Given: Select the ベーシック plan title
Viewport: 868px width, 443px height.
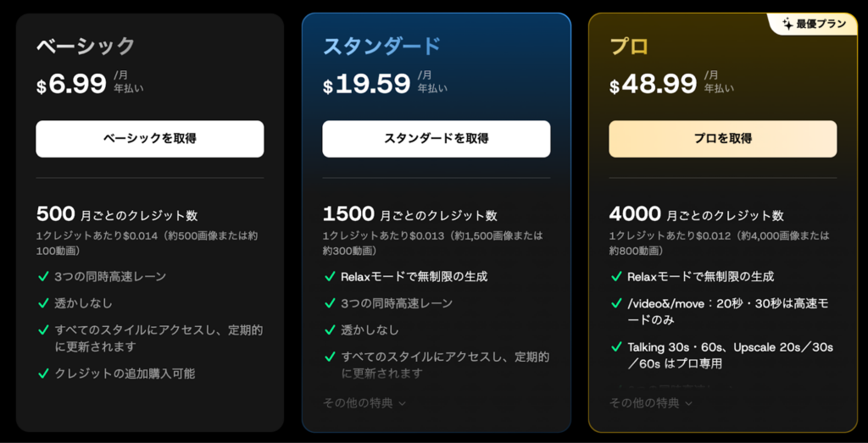Looking at the screenshot, I should (x=86, y=46).
